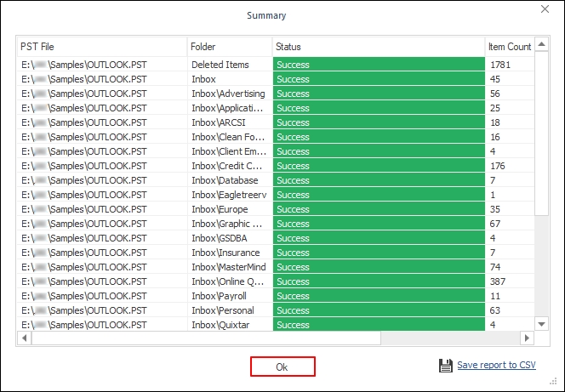Image resolution: width=565 pixels, height=392 pixels.
Task: Click the Status column header
Action: click(377, 47)
